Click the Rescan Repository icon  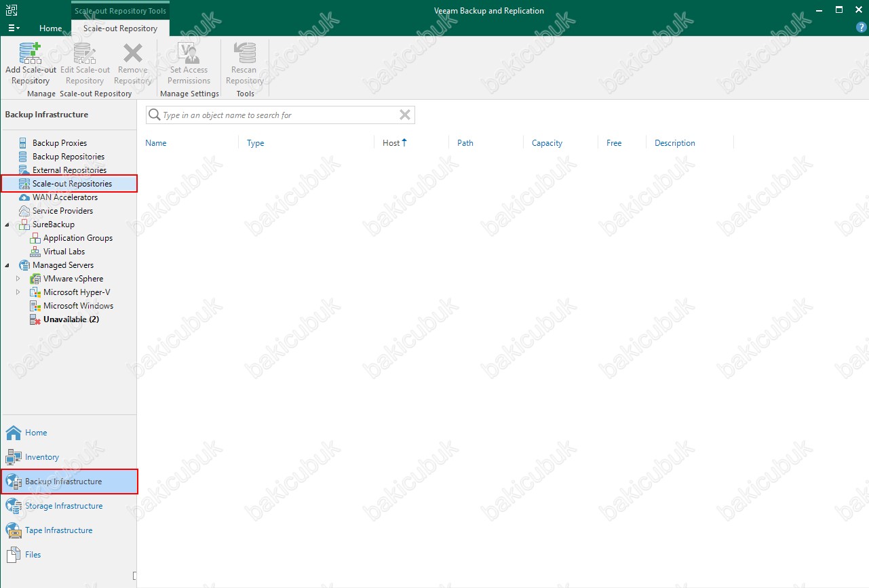click(x=244, y=53)
